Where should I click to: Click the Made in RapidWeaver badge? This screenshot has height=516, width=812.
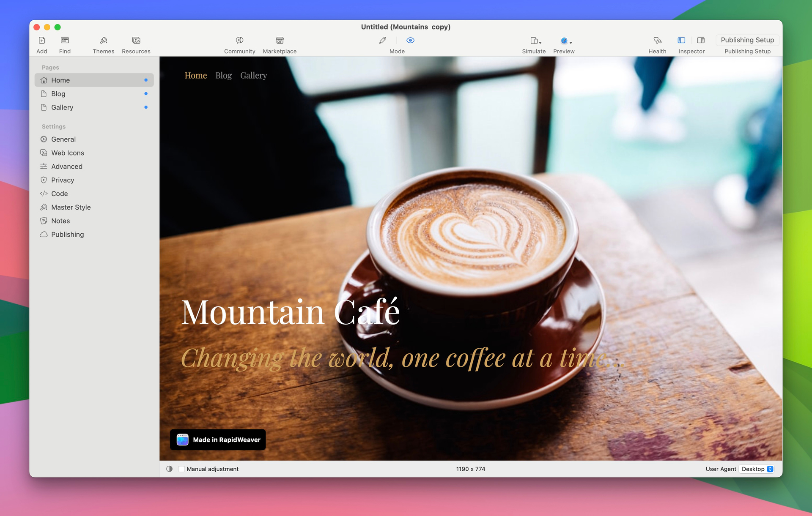[218, 440]
